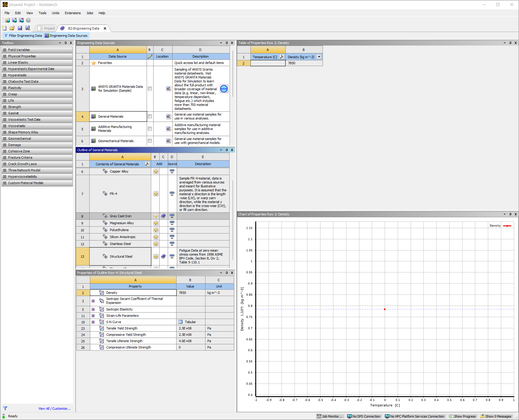Viewport: 519px width, 420px height.
Task: Toggle edit checkbox for Geomechanical Materials
Action: point(150,141)
